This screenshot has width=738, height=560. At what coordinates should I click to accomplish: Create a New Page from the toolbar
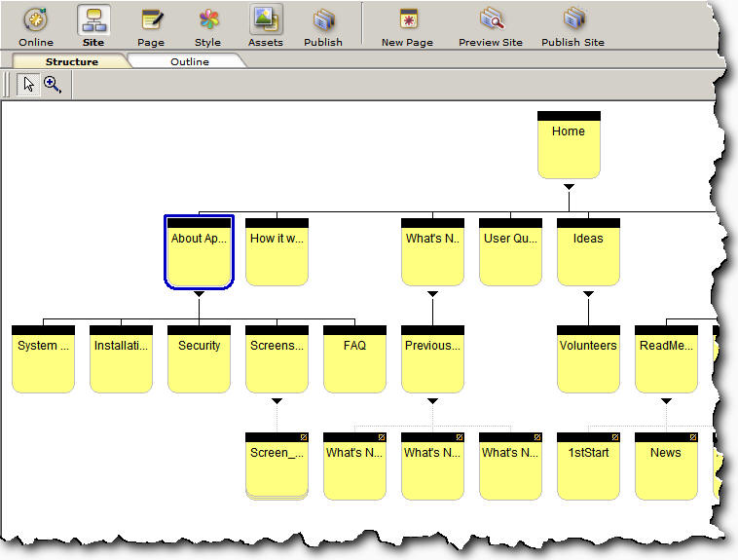point(408,19)
